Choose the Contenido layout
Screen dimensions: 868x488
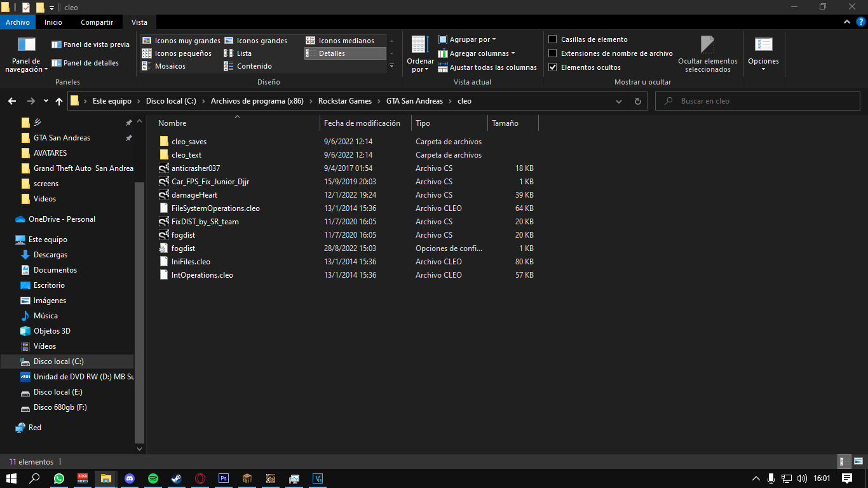coord(248,66)
